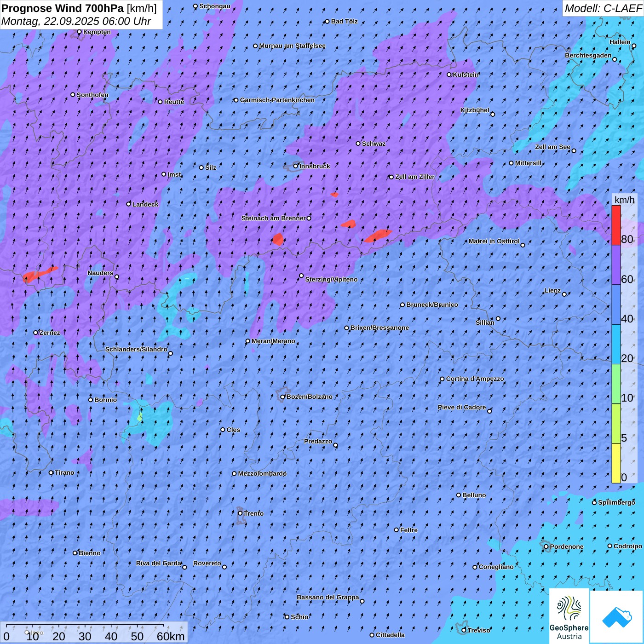
Task: Select the purple 60–80 km/h legend swatch
Action: tap(616, 265)
